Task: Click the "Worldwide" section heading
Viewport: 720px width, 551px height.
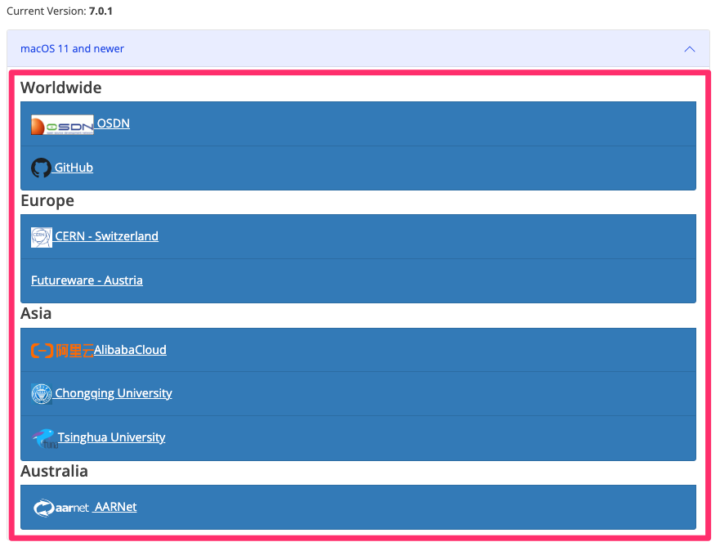Action: [61, 88]
